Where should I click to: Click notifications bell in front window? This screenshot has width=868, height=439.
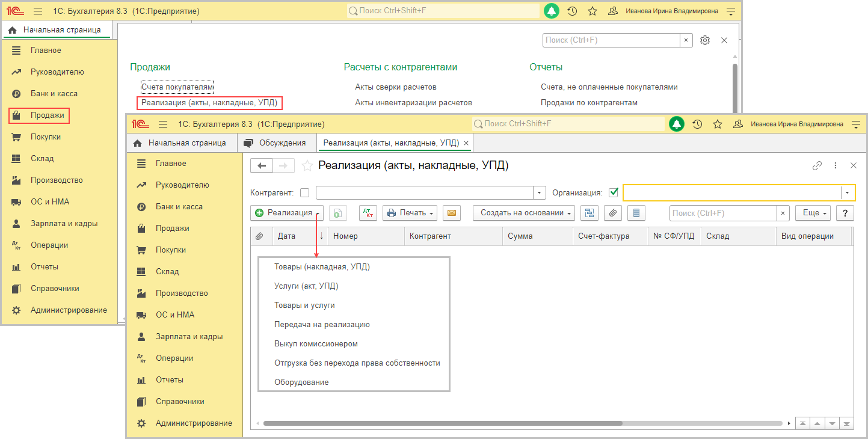677,124
